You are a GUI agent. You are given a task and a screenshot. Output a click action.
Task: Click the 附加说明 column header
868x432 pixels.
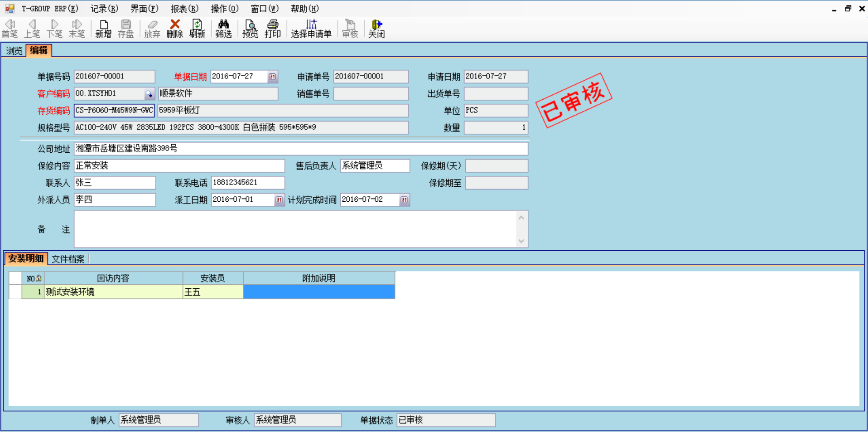[319, 278]
